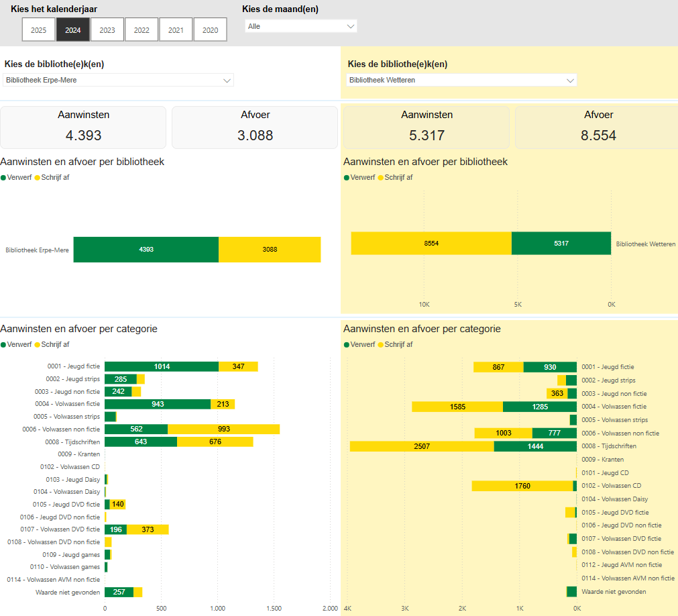Click the green 1285 Volwassen fictie bar
Viewport: 678px width, 616px height.
[539, 407]
